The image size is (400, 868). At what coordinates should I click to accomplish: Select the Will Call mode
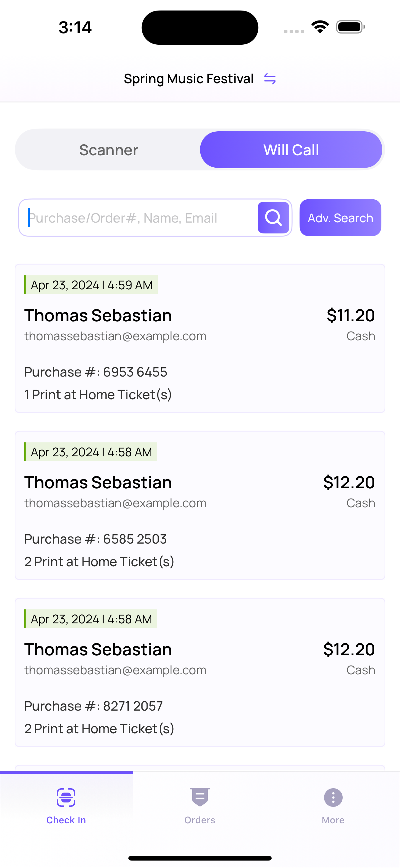pos(291,150)
